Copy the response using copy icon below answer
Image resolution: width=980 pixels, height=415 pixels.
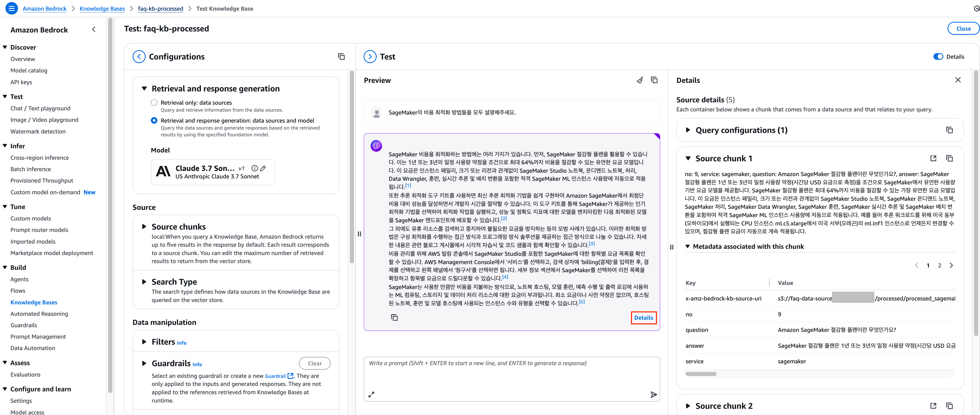[394, 317]
